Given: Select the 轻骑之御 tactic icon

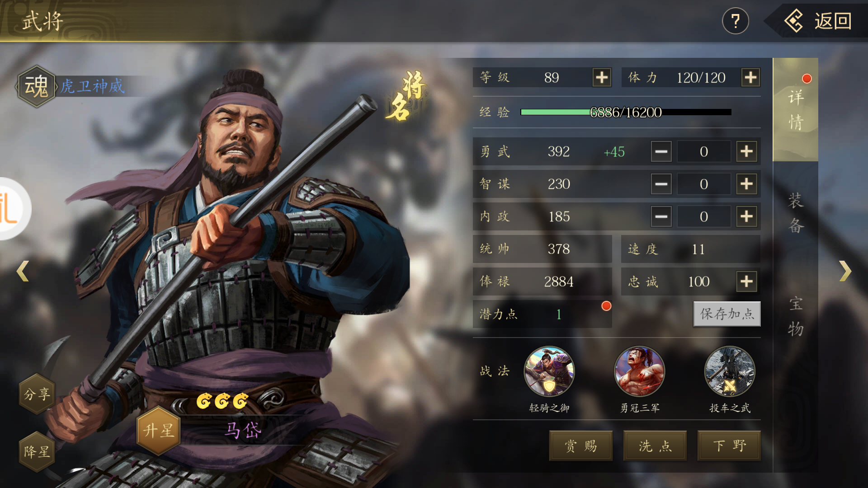Looking at the screenshot, I should coord(549,371).
